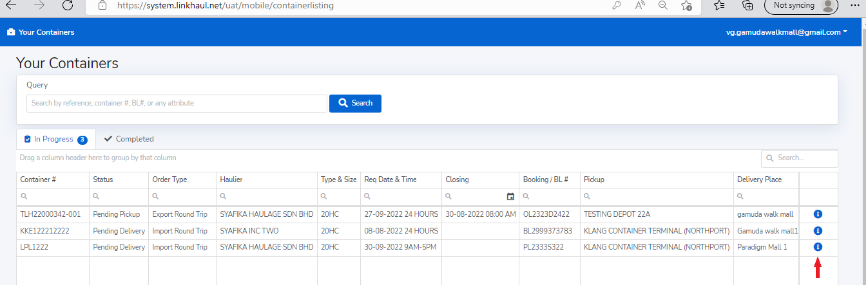Click the saved passwords key icon
Image resolution: width=868 pixels, height=285 pixels.
[x=617, y=5]
